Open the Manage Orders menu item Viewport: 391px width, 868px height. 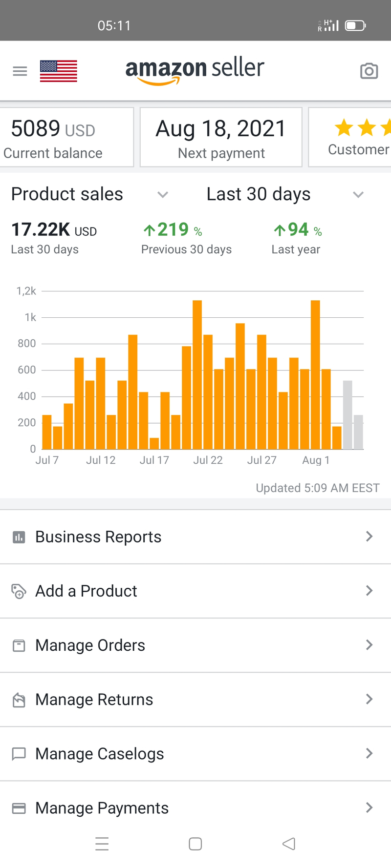coord(195,645)
